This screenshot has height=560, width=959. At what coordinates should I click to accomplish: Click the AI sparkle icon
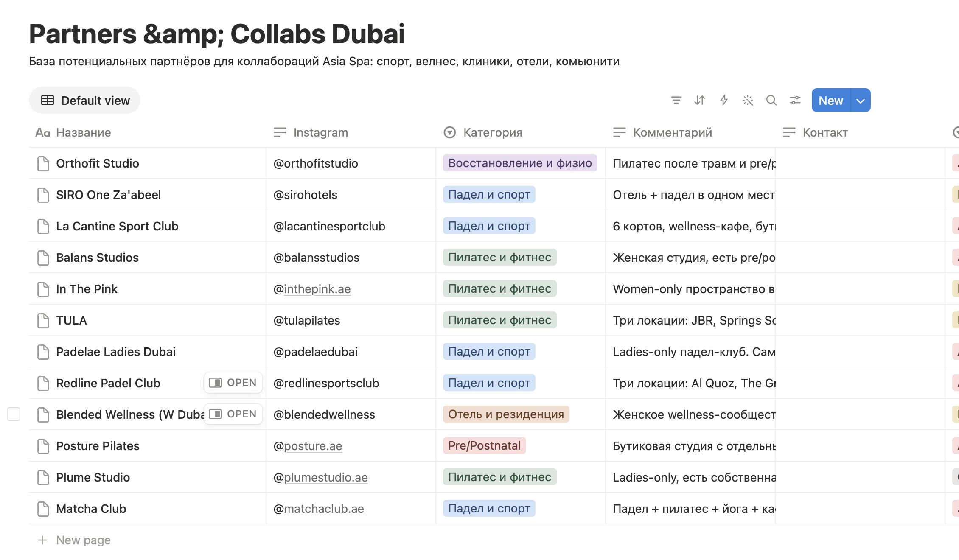tap(748, 101)
